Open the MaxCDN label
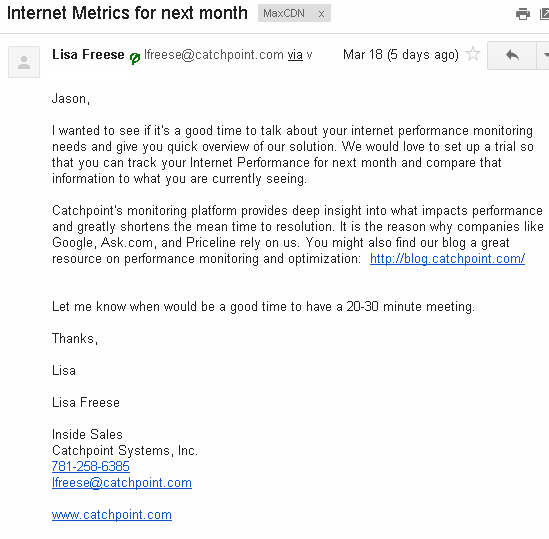Image resolution: width=549 pixels, height=539 pixels. pyautogui.click(x=284, y=14)
